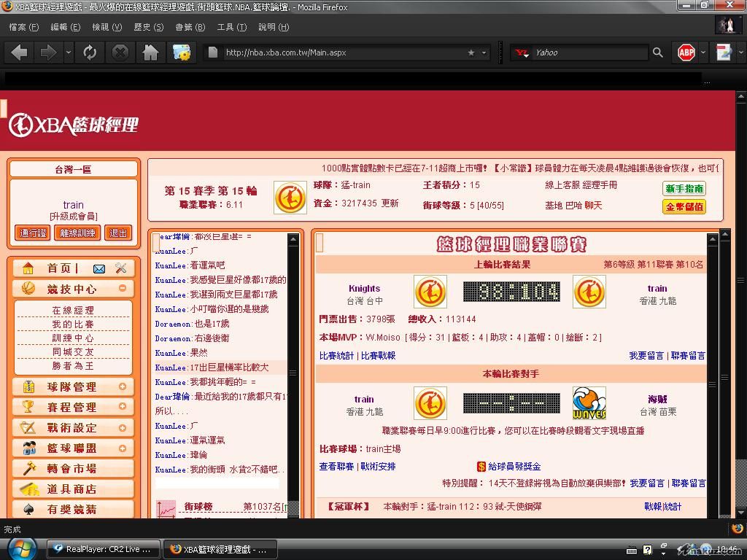The height and width of the screenshot is (560, 747).
Task: Open the 比賽統計 link
Action: click(336, 356)
